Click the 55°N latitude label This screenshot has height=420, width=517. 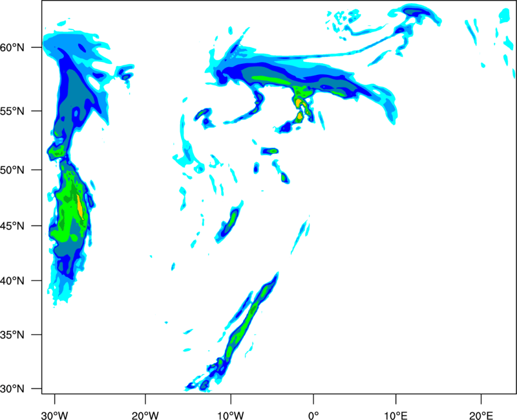click(x=12, y=111)
